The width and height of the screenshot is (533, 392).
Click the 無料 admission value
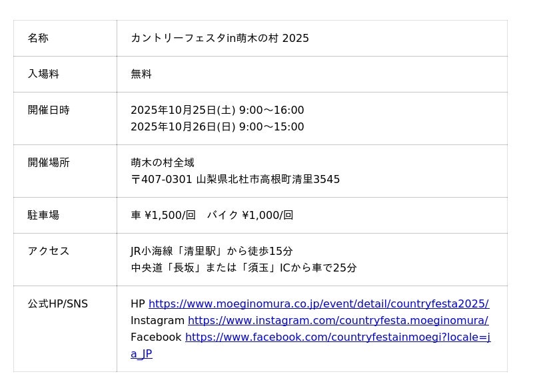click(x=141, y=75)
